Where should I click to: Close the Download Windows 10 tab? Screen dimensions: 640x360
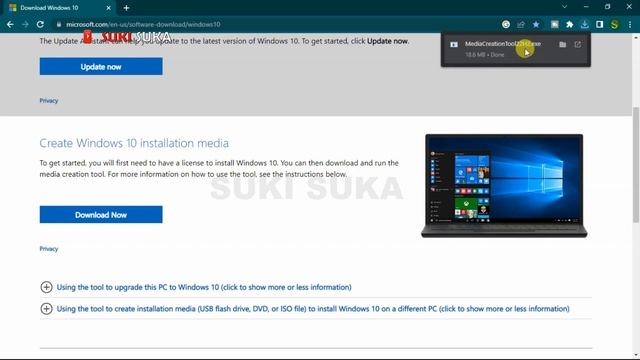coord(109,8)
